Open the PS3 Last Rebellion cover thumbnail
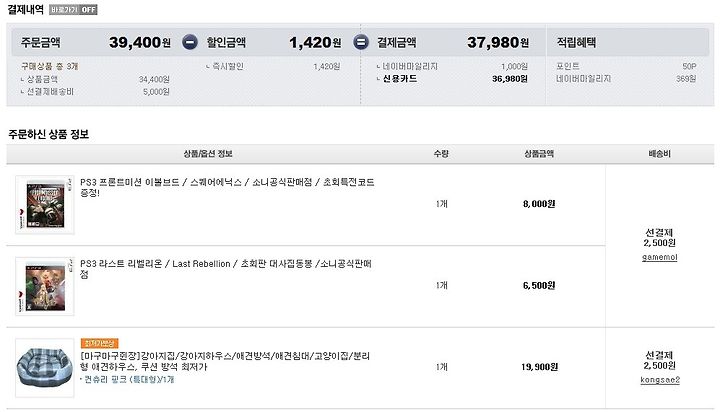This screenshot has width=720, height=412. 45,286
